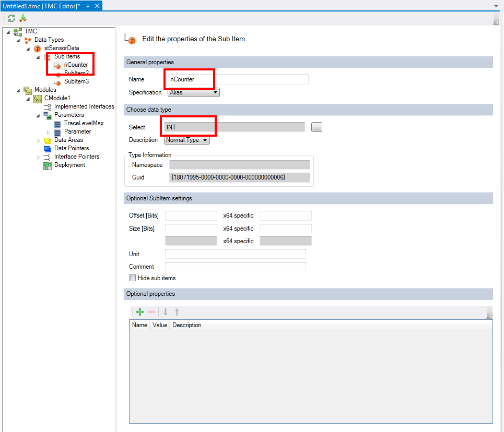The image size is (504, 432).
Task: Expand the Parameter tree item
Action: (49, 132)
